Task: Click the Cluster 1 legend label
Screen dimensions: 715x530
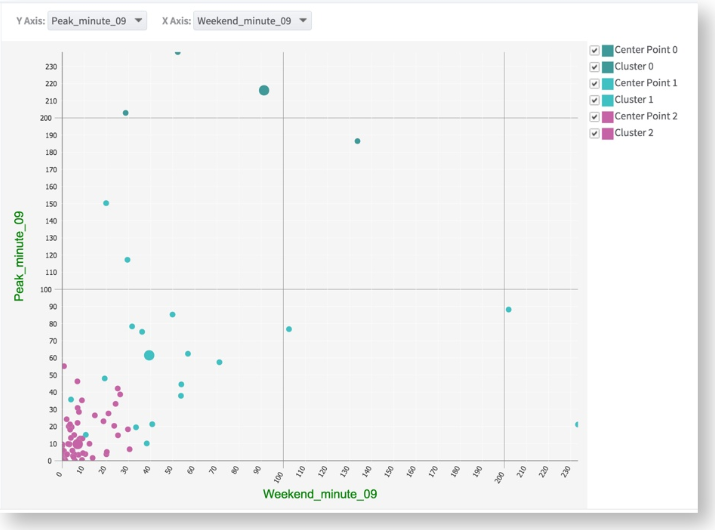Action: tap(634, 99)
